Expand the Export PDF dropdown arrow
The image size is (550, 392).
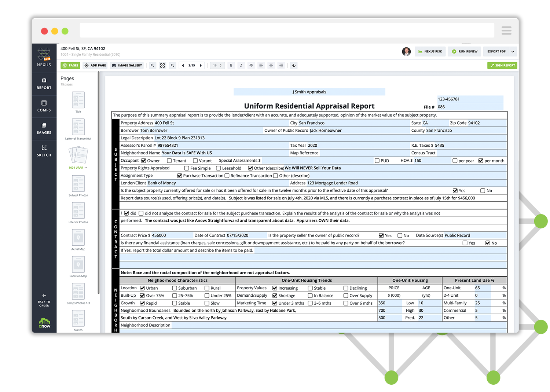[513, 51]
